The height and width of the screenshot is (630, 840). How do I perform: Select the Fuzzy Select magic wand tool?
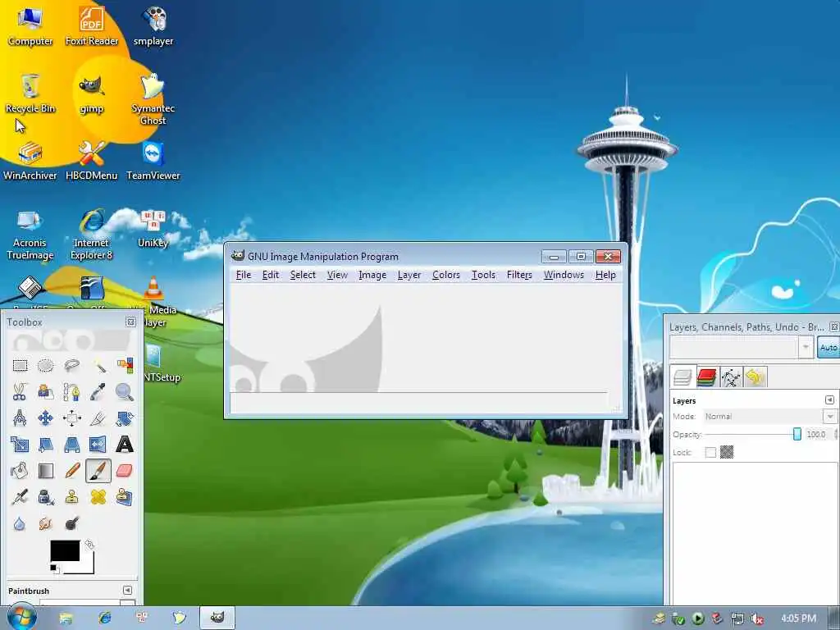tap(98, 366)
